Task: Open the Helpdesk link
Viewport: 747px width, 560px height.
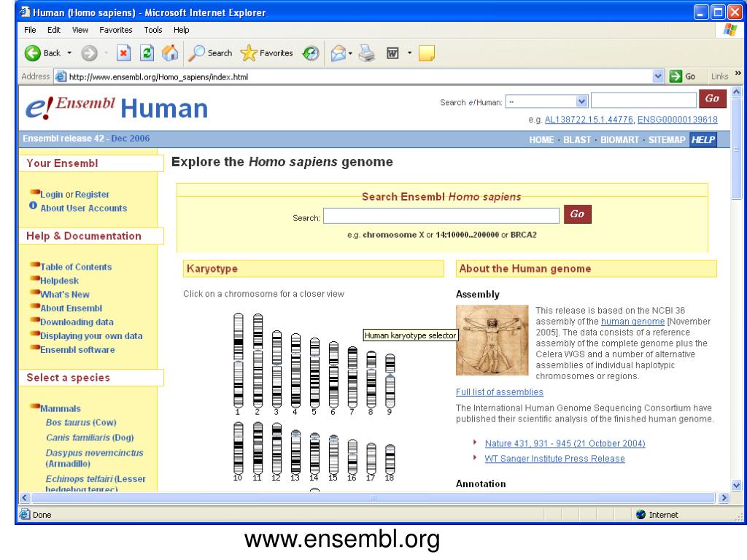Action: pos(59,281)
